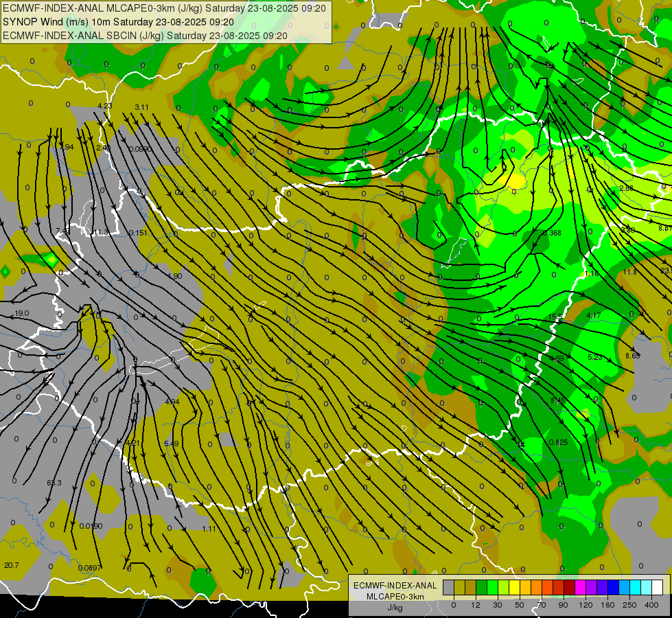Click legend tick value 120

pos(586,605)
